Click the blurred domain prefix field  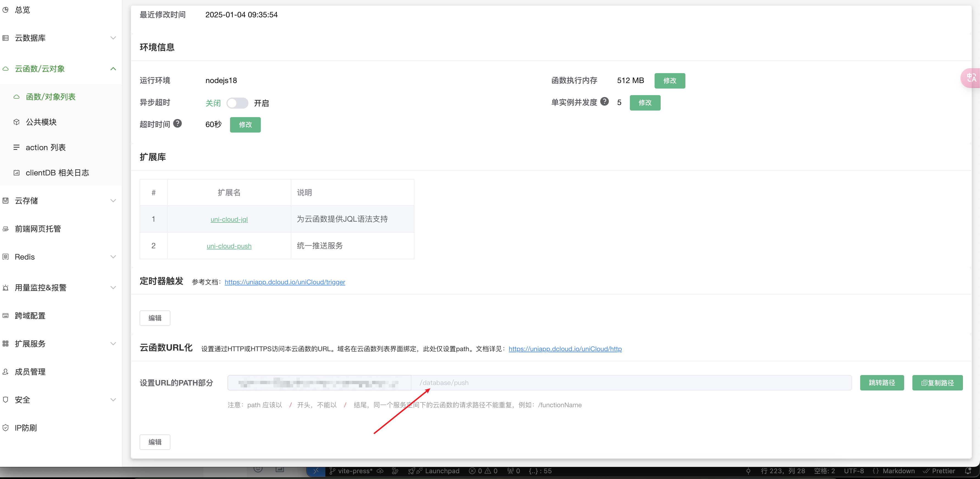(x=319, y=383)
